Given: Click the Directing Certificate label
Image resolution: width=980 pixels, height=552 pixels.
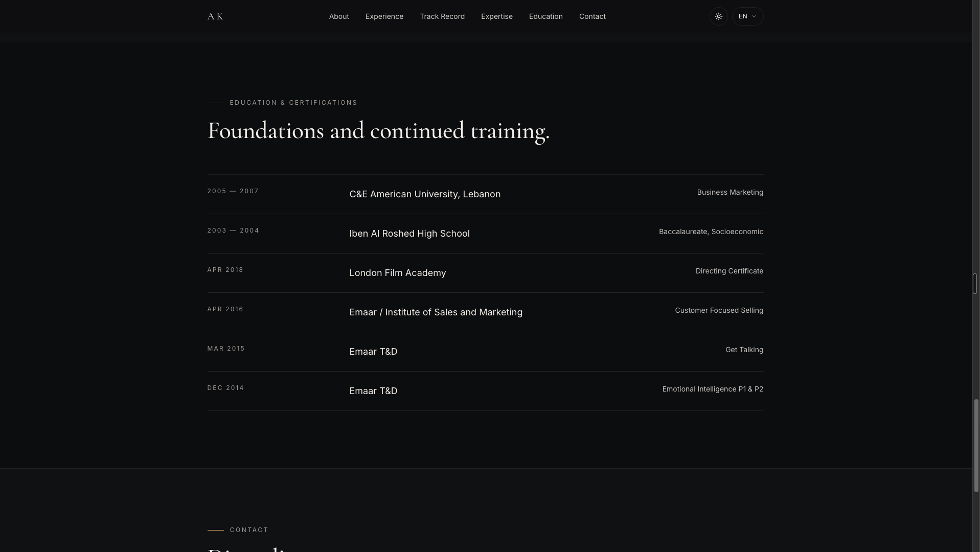Looking at the screenshot, I should point(729,271).
